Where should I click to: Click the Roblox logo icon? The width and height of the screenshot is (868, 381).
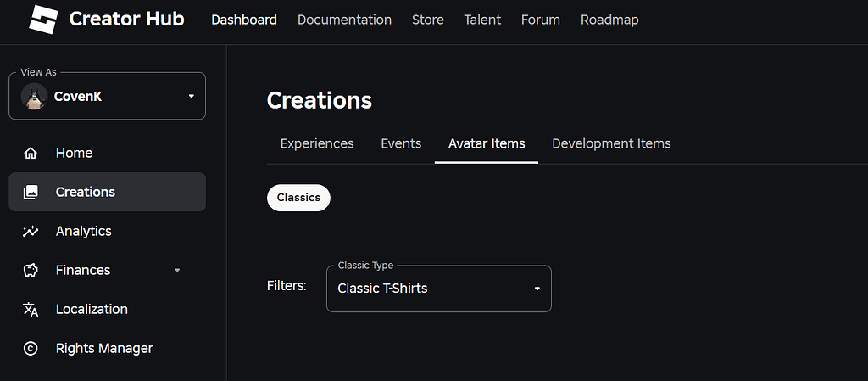[x=44, y=20]
